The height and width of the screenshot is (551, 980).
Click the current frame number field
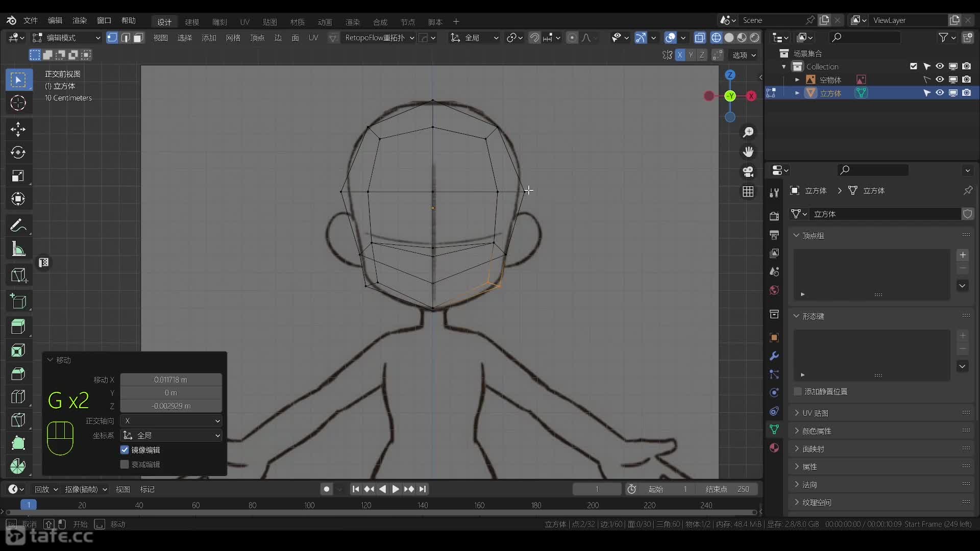pyautogui.click(x=597, y=489)
